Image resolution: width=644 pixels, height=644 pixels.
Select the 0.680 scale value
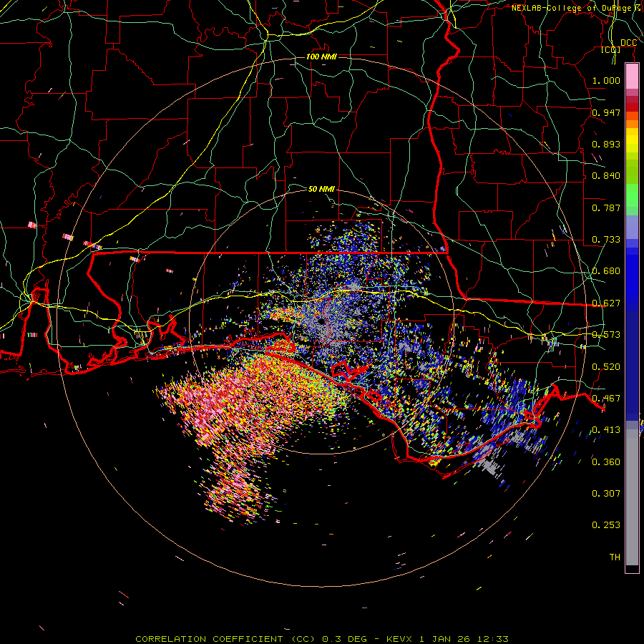coord(606,271)
